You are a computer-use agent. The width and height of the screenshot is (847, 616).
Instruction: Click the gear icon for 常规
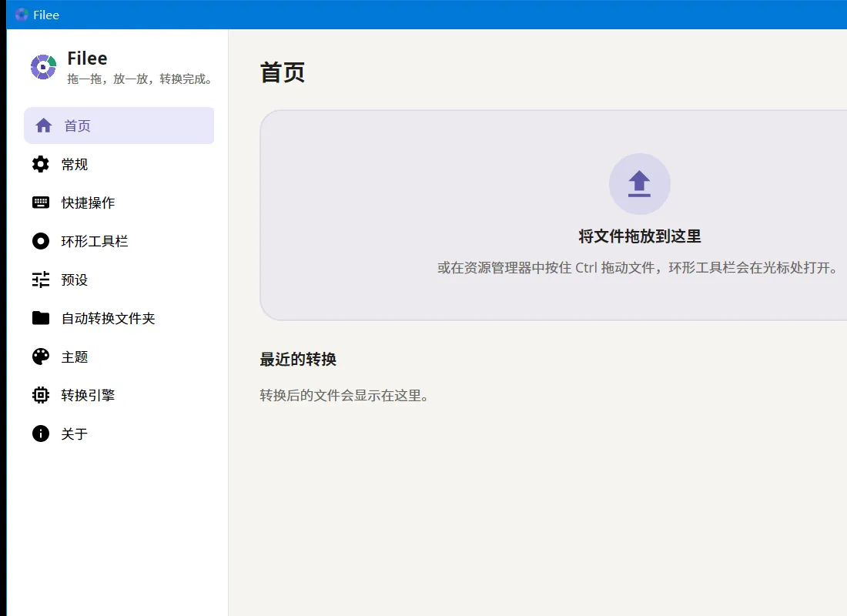[x=41, y=164]
